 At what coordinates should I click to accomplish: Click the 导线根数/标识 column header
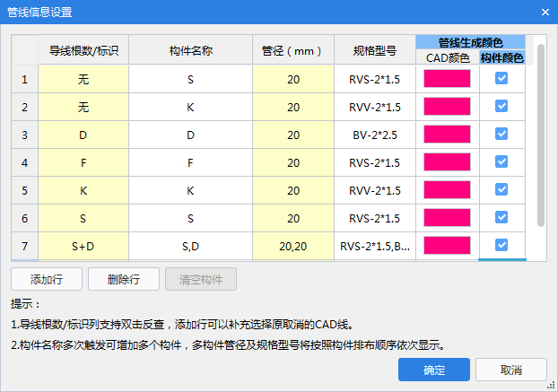(x=83, y=51)
